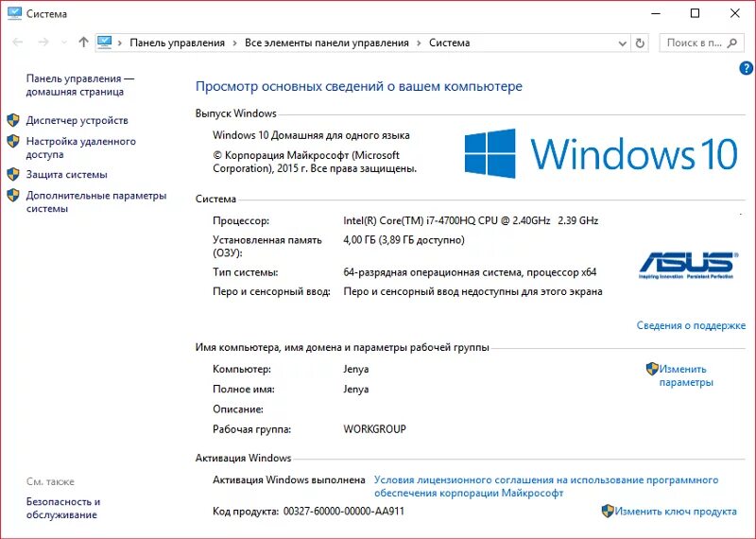
Task: Click shield icon beside 'Дополнительные параметры системы'
Action: tap(13, 196)
